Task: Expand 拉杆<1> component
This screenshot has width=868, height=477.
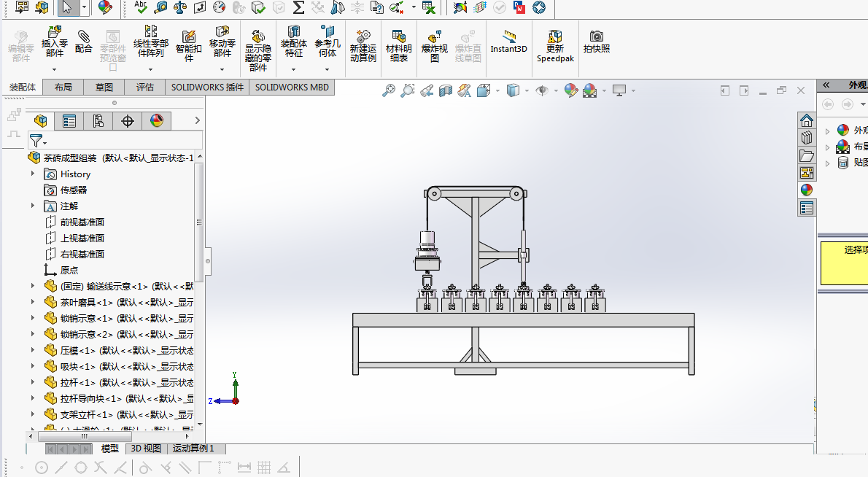Action: pos(33,382)
